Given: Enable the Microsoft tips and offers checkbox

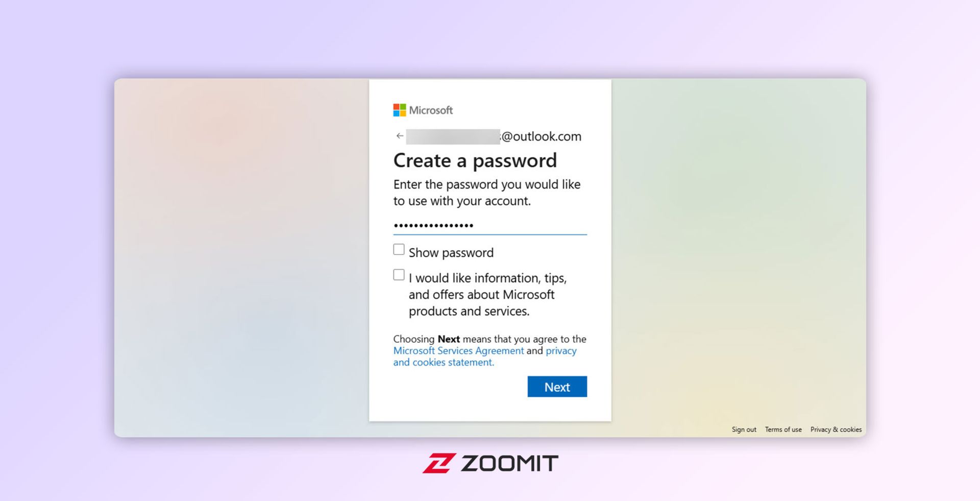Looking at the screenshot, I should click(399, 275).
